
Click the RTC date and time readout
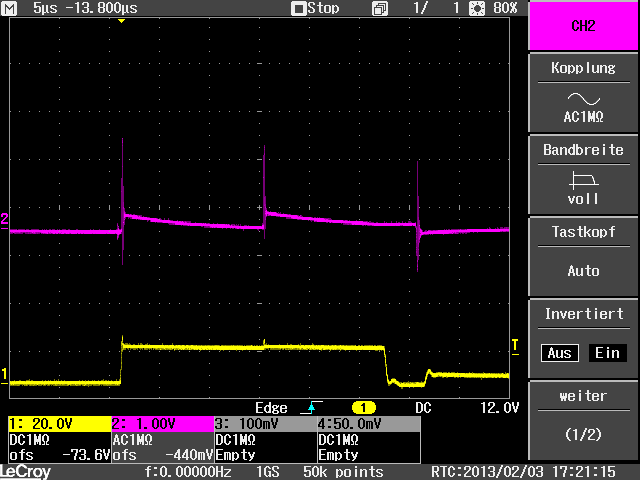coord(524,472)
